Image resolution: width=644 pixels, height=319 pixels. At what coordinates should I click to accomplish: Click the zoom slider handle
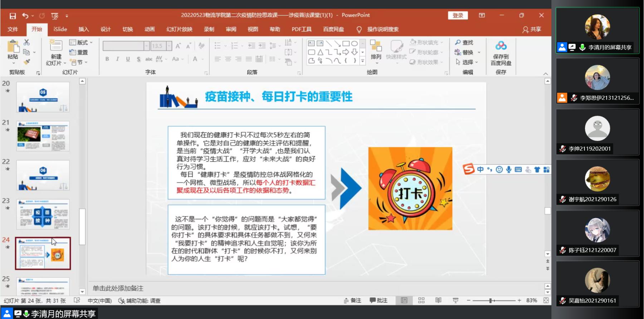491,300
